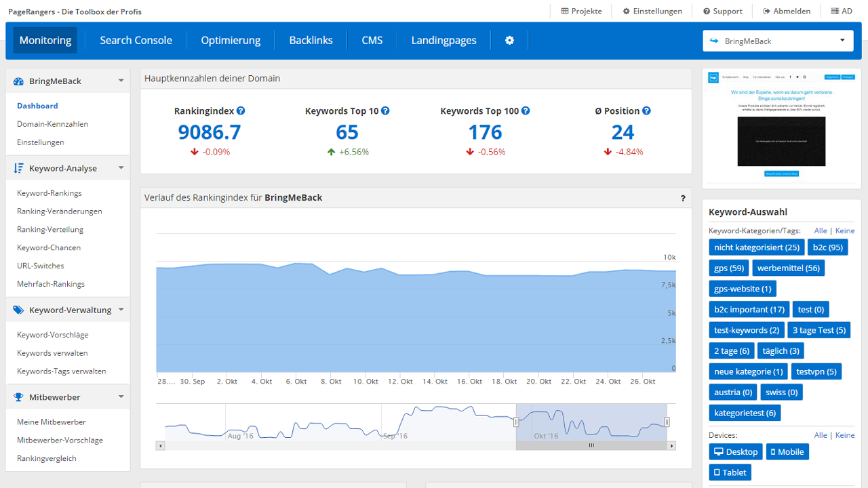Click the chart range scrollbar's right arrow
This screenshot has width=868, height=488.
[672, 446]
